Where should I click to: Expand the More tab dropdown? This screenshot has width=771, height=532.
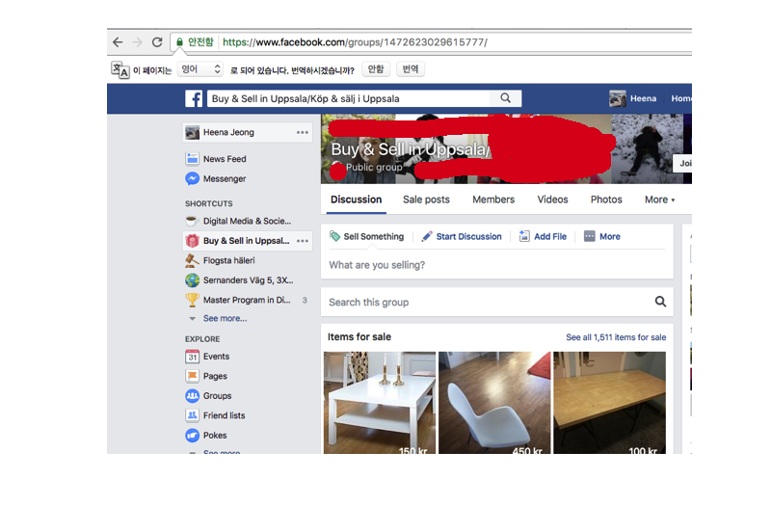point(660,199)
